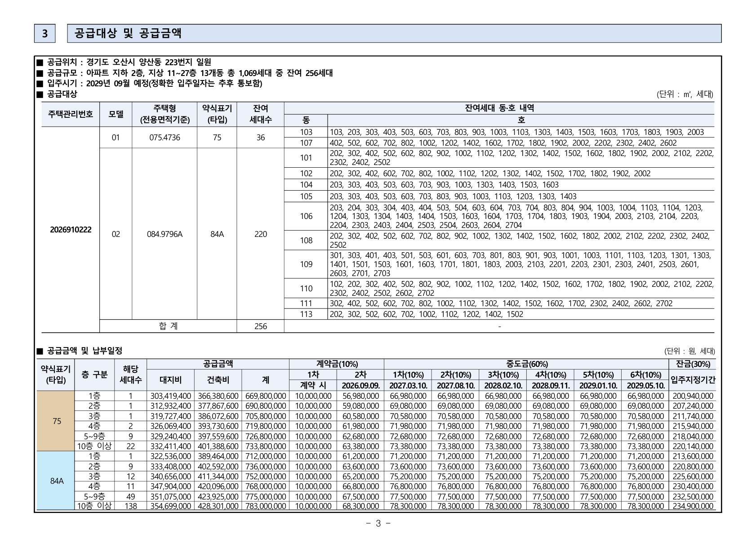Click the total price 726,800,000
The image size is (756, 535).
pyautogui.click(x=266, y=437)
